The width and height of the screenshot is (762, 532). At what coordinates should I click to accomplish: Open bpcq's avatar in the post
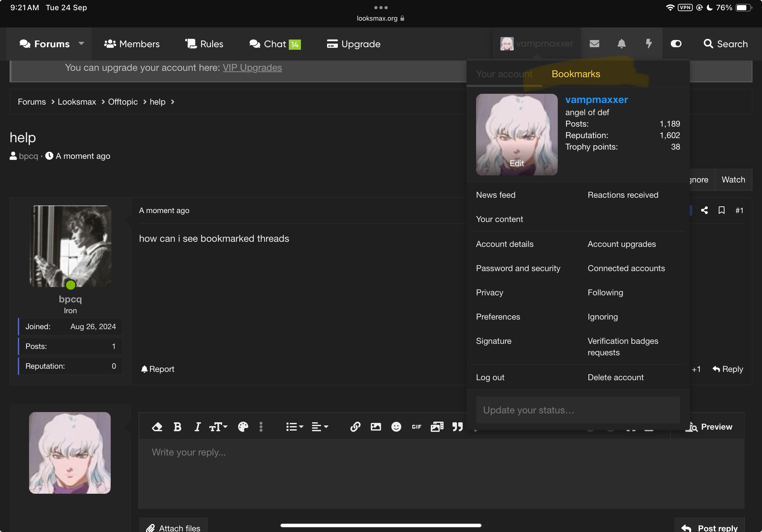tap(70, 246)
